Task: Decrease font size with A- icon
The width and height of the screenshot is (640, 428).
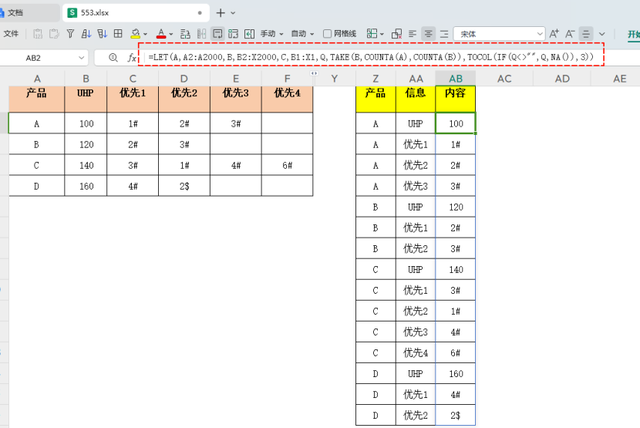Action: point(570,34)
